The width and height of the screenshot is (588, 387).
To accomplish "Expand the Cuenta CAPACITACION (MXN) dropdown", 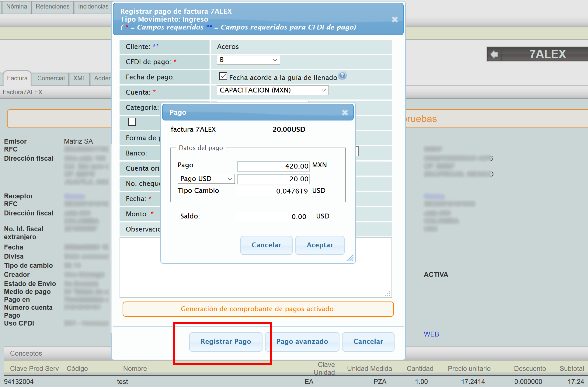I will pyautogui.click(x=273, y=90).
